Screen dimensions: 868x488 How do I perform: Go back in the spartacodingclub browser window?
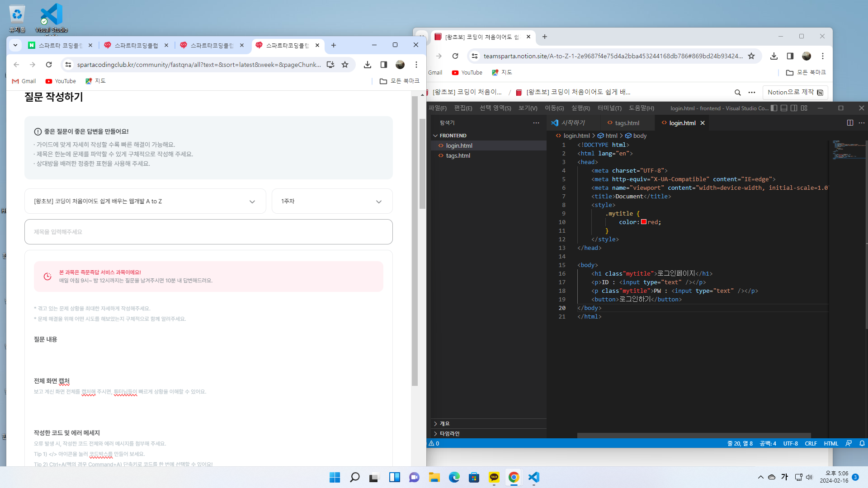coord(16,65)
